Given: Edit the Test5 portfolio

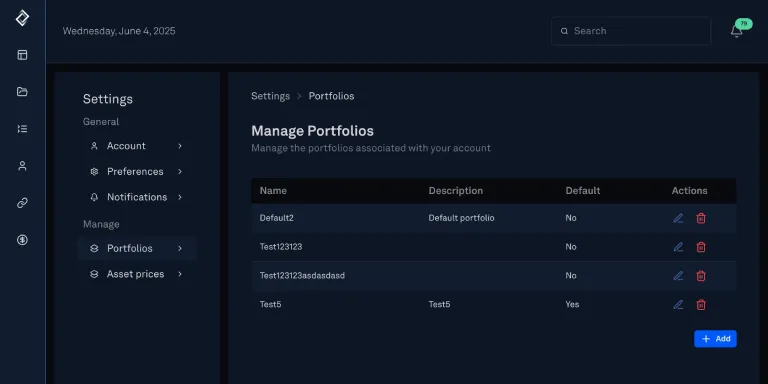Looking at the screenshot, I should click(x=678, y=305).
